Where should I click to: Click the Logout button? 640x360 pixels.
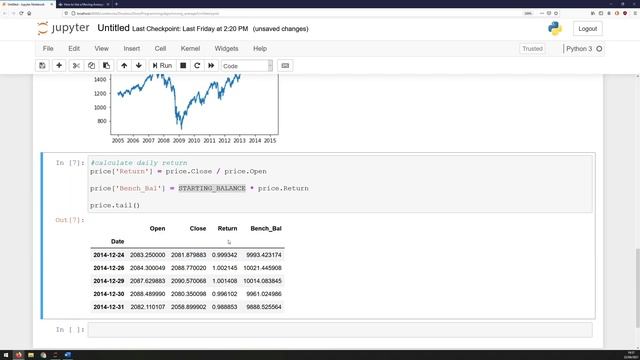pos(588,29)
